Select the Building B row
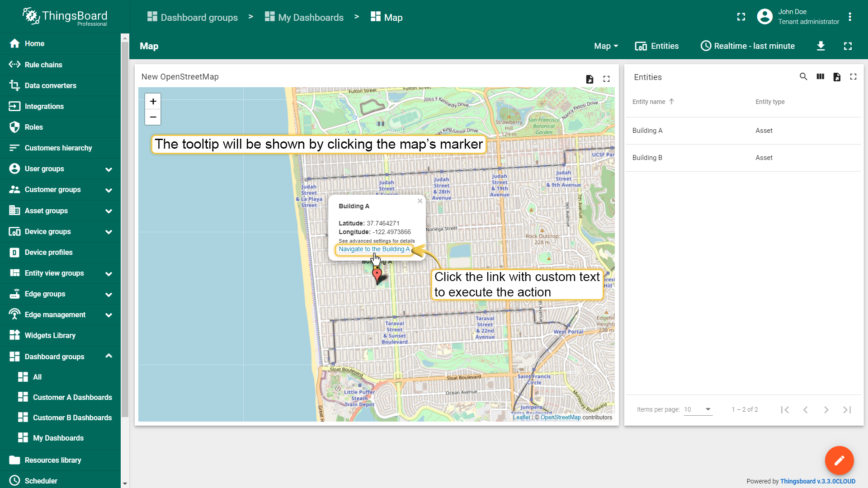 coord(743,158)
